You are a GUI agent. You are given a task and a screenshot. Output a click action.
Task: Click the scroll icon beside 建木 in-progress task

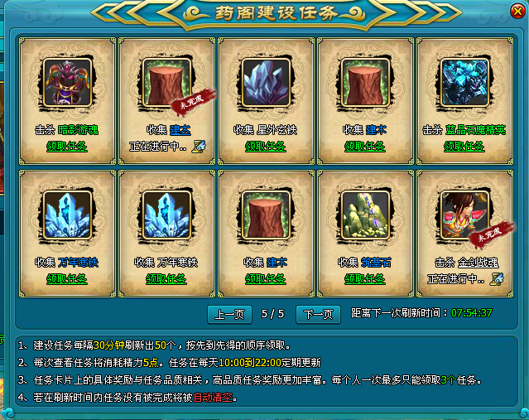[x=199, y=147]
